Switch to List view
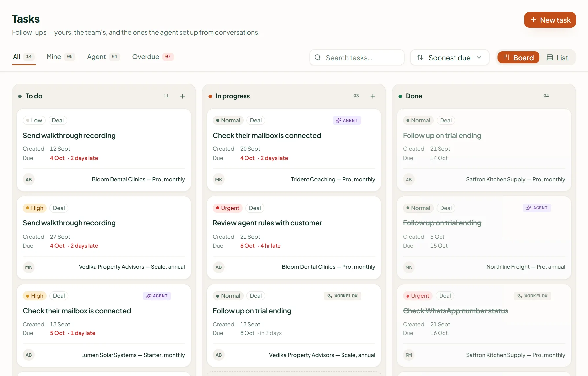The height and width of the screenshot is (376, 588). point(557,58)
